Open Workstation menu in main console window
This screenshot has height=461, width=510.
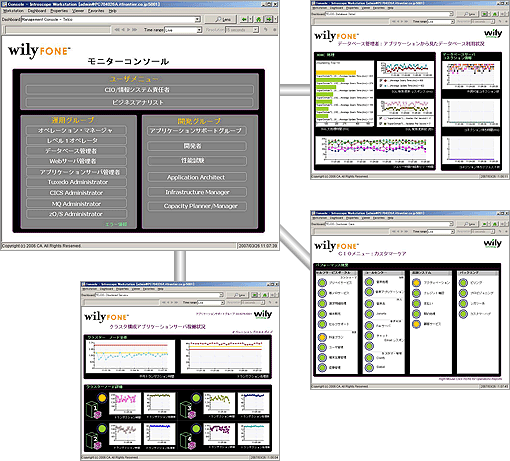(13, 11)
